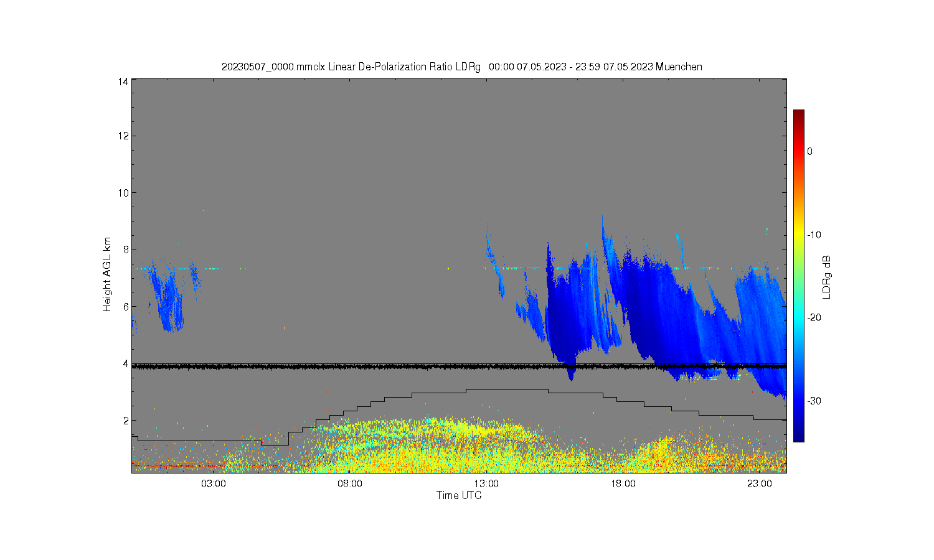934x560 pixels.
Task: Click the height tick label 4
Action: pos(126,363)
